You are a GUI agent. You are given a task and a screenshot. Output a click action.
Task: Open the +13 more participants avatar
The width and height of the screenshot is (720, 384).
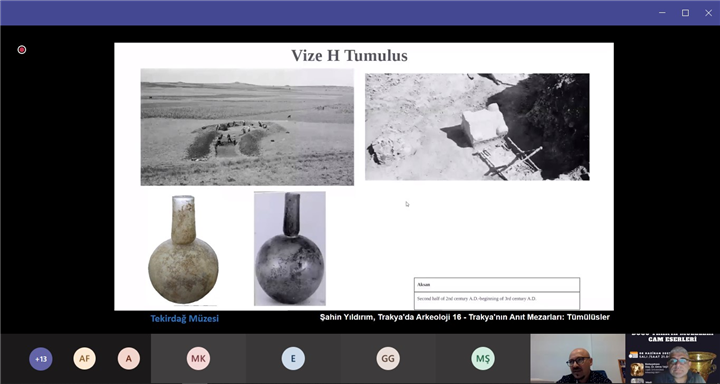pyautogui.click(x=41, y=359)
